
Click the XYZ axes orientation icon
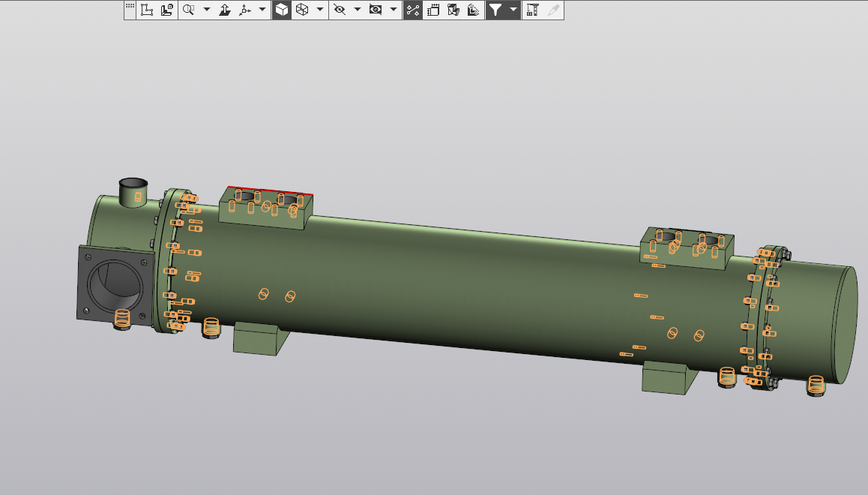coord(244,10)
